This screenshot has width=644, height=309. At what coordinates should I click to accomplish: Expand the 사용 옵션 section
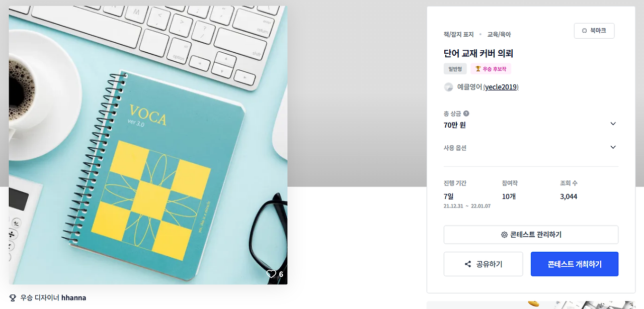click(531, 148)
